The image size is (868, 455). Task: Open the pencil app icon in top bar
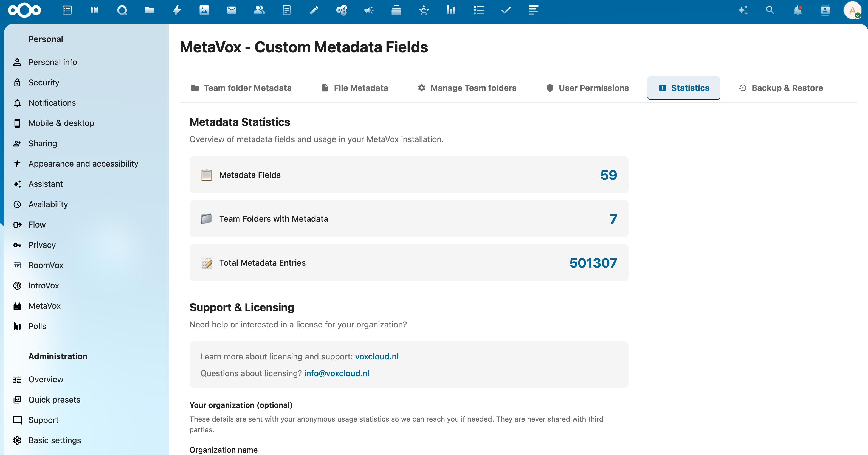tap(314, 10)
